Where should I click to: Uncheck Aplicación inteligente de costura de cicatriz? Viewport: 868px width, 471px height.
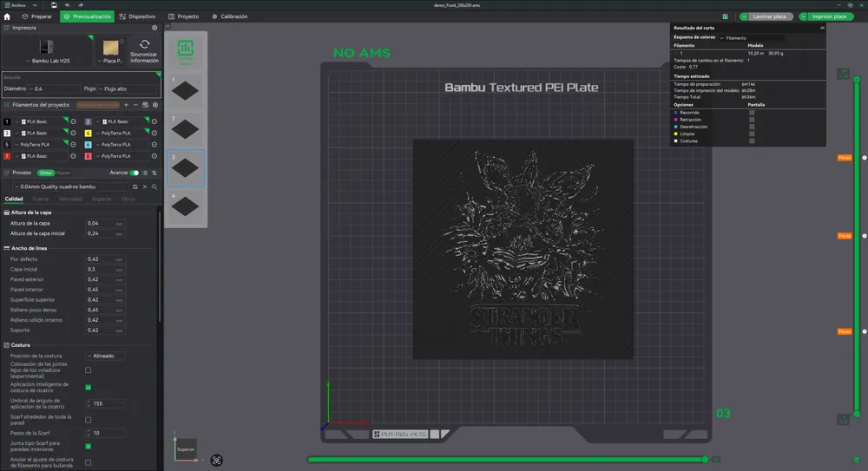click(88, 388)
